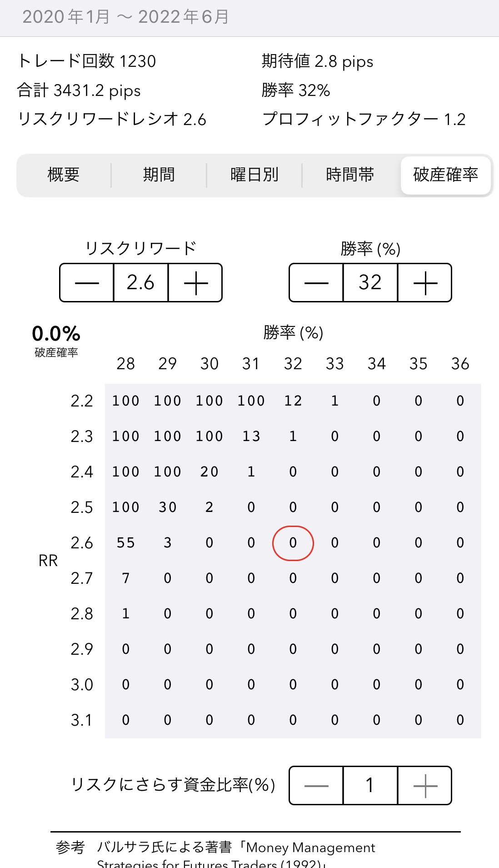Switch to the 概要 tab
Screen dimensions: 499x868
[x=64, y=175]
